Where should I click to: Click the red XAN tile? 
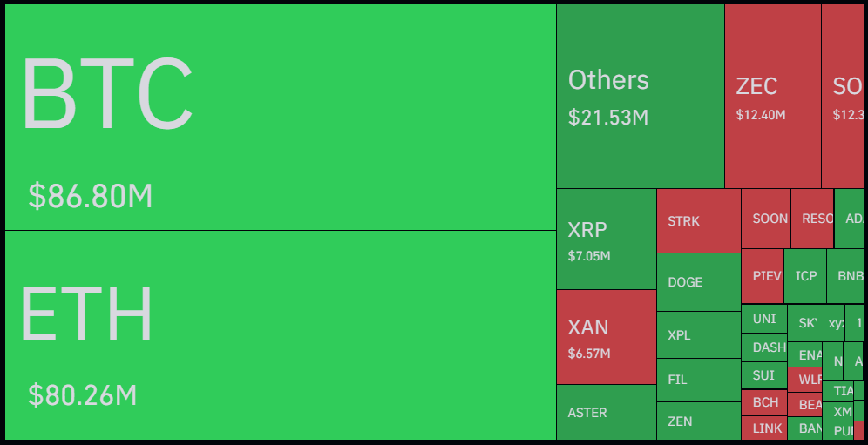click(x=606, y=337)
